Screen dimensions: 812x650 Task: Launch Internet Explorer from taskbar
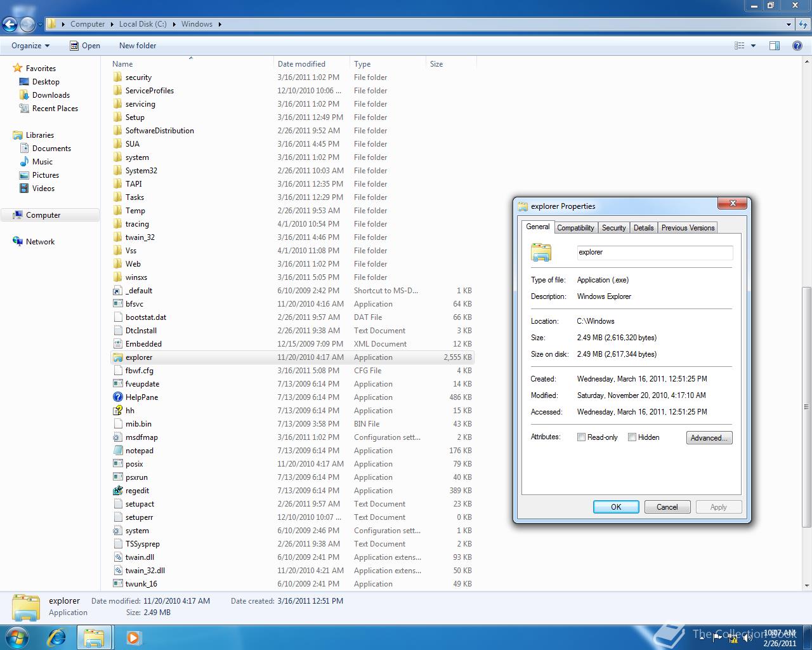(57, 637)
